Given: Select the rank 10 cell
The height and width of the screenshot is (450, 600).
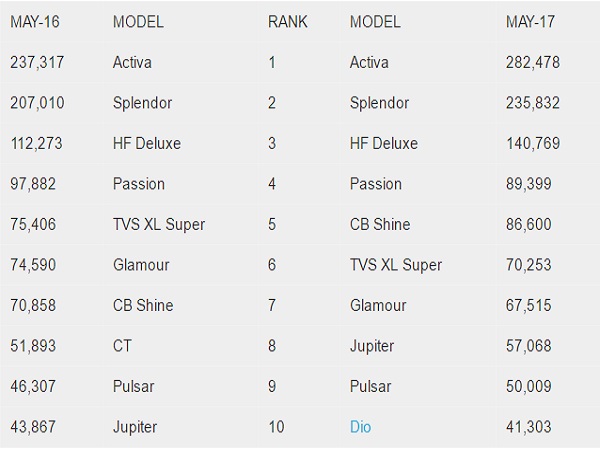Looking at the screenshot, I should pyautogui.click(x=276, y=427).
